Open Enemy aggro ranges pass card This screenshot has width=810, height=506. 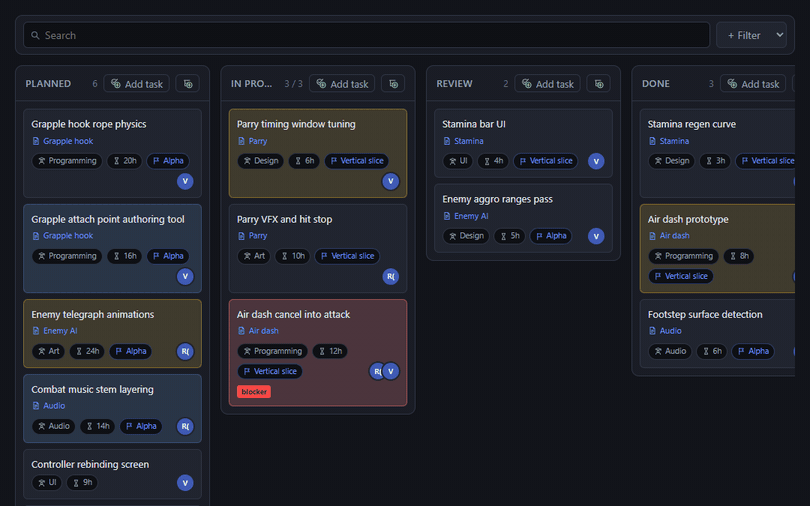523,218
